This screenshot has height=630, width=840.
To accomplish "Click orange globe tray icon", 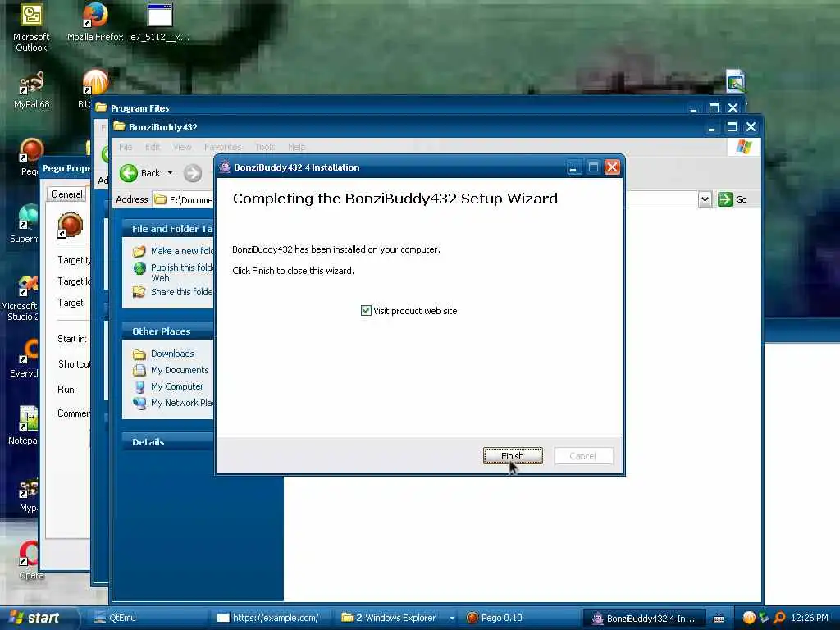I will [x=749, y=619].
